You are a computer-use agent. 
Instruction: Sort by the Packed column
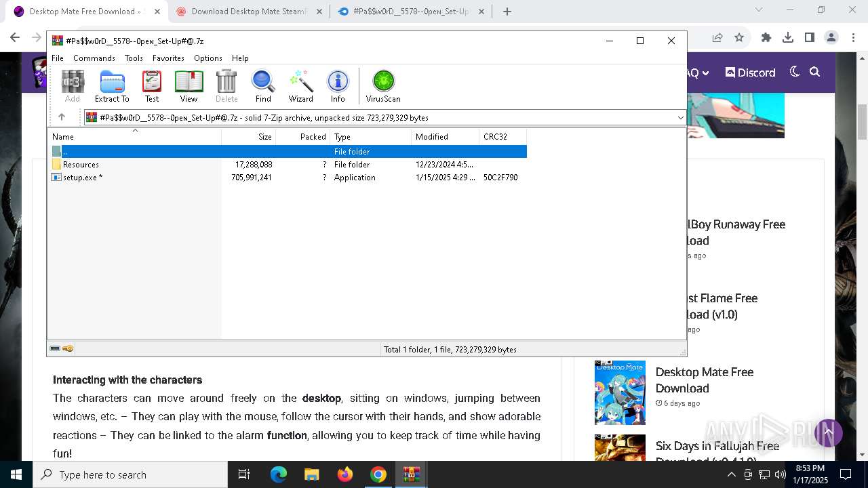pyautogui.click(x=302, y=136)
